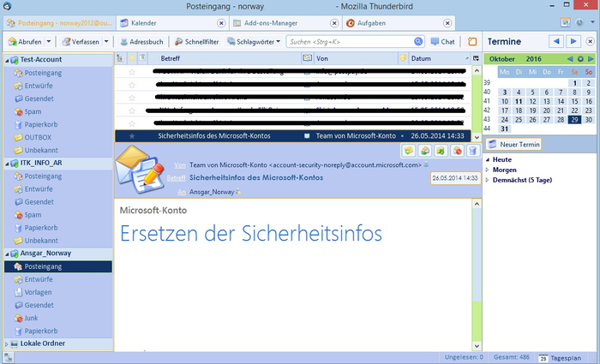Open the Verfassen dropdown arrow
The image size is (600, 364).
[106, 41]
